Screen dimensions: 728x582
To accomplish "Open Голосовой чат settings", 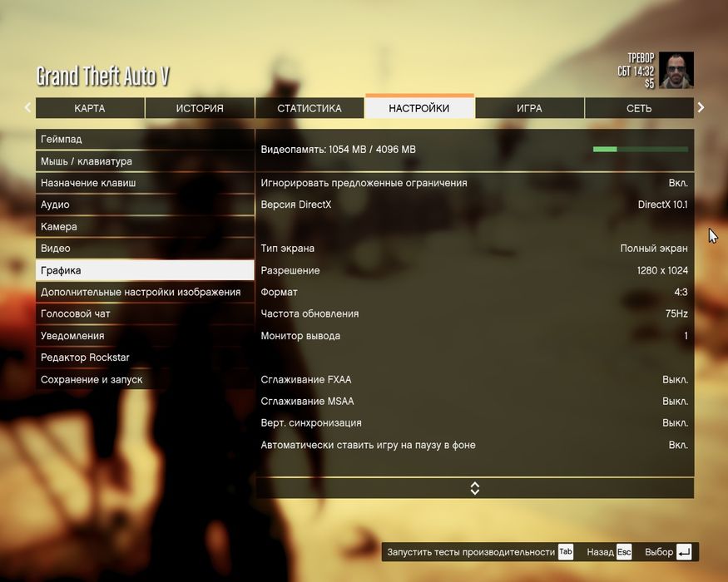I will click(x=145, y=313).
